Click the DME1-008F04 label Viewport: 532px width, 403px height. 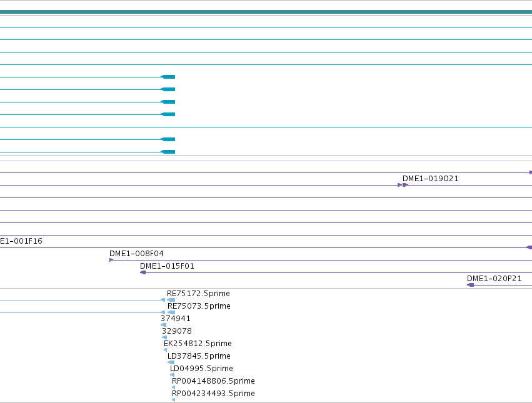coord(136,254)
